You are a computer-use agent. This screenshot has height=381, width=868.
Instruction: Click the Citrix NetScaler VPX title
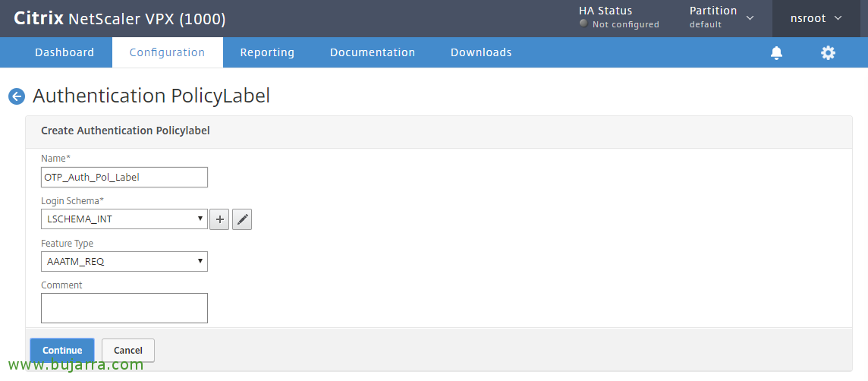pyautogui.click(x=120, y=19)
